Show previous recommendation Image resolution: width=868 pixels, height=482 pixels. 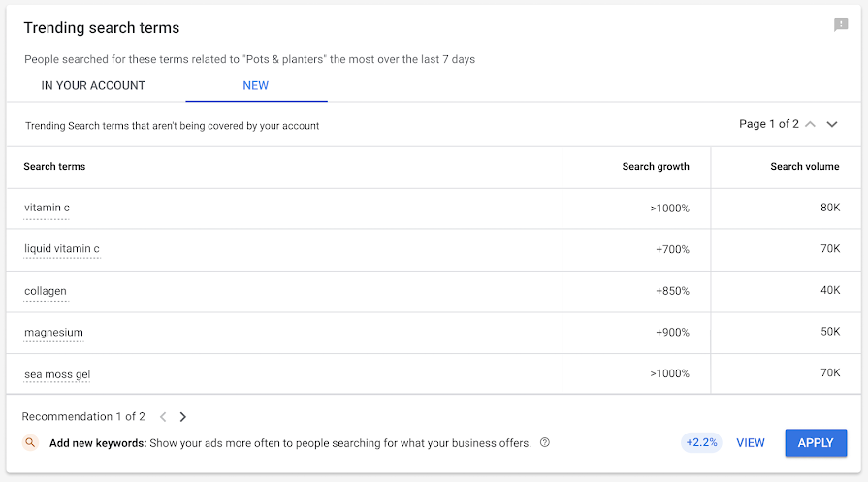(163, 417)
